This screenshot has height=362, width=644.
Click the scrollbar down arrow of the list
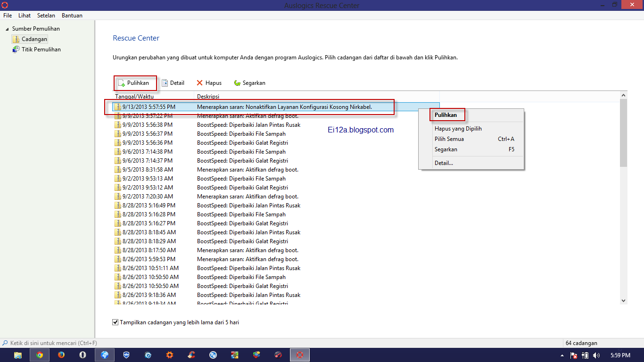pos(623,301)
